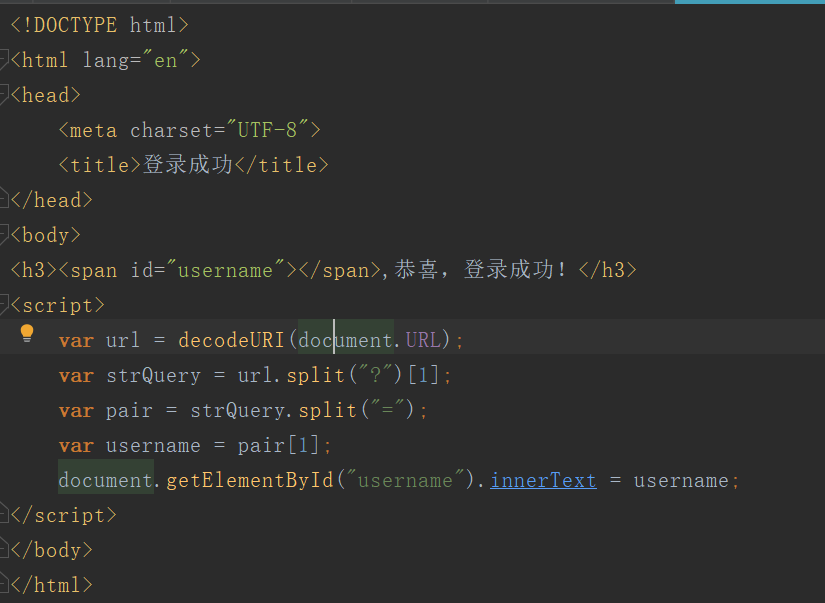Click the decodeURI function name
This screenshot has width=825, height=603.
231,340
